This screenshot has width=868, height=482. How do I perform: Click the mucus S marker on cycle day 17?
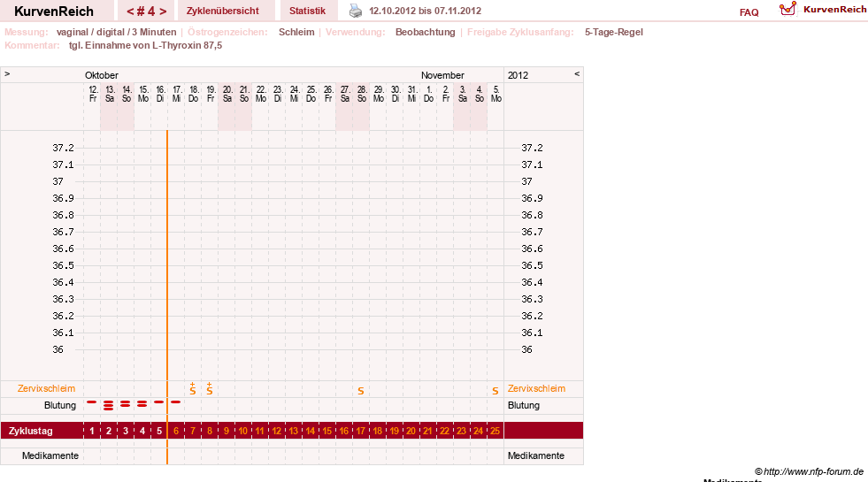click(x=361, y=391)
